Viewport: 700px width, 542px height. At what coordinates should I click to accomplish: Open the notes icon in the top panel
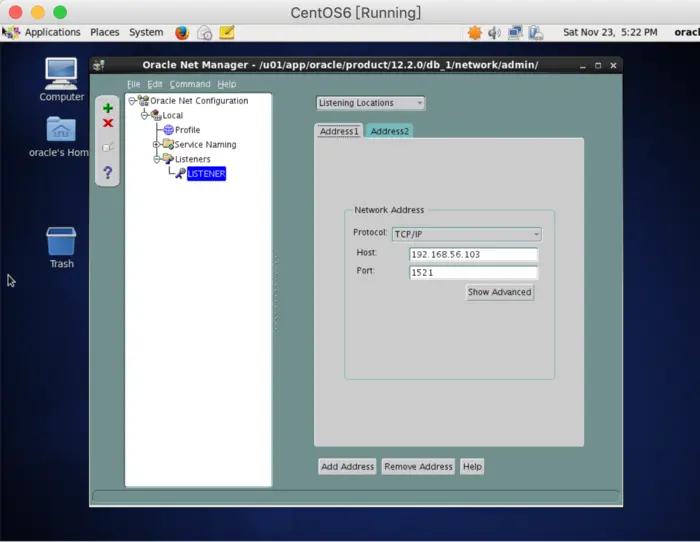(227, 33)
